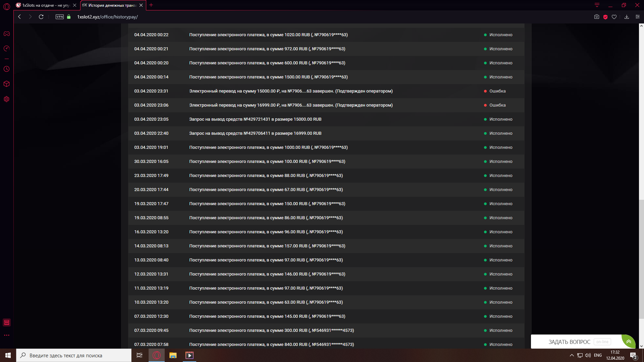Open a new tab with plus button

point(151,5)
